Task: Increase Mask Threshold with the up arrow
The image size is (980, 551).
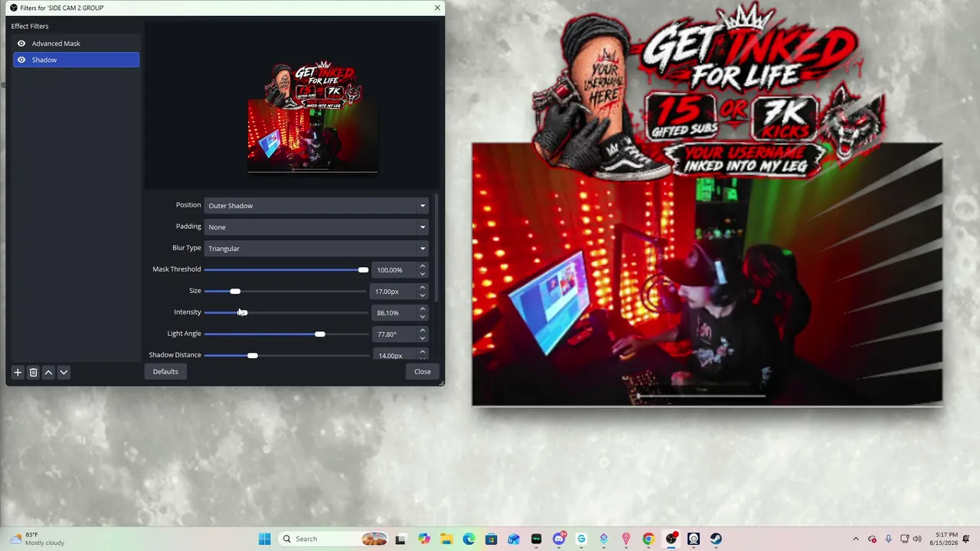Action: click(x=423, y=266)
